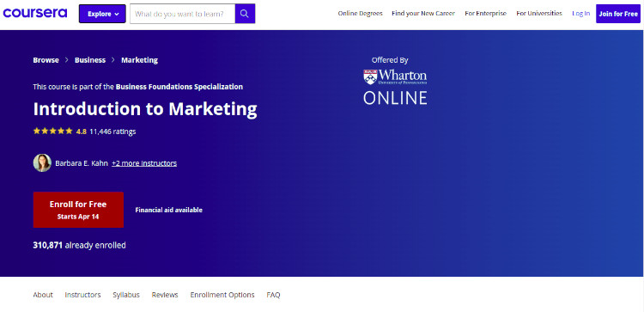Click the search magnifier icon button

point(245,14)
